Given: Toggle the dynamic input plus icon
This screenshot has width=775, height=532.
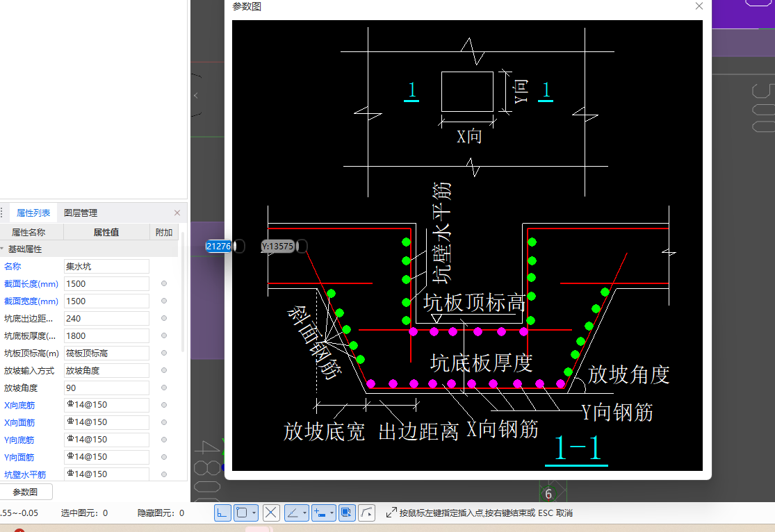Looking at the screenshot, I should tap(320, 513).
